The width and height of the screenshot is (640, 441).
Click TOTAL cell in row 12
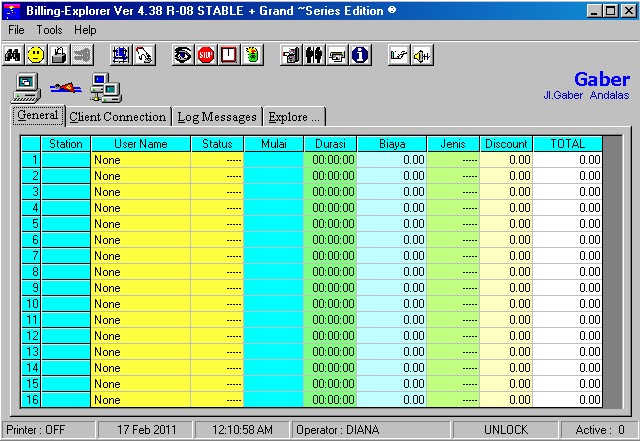[x=568, y=336]
